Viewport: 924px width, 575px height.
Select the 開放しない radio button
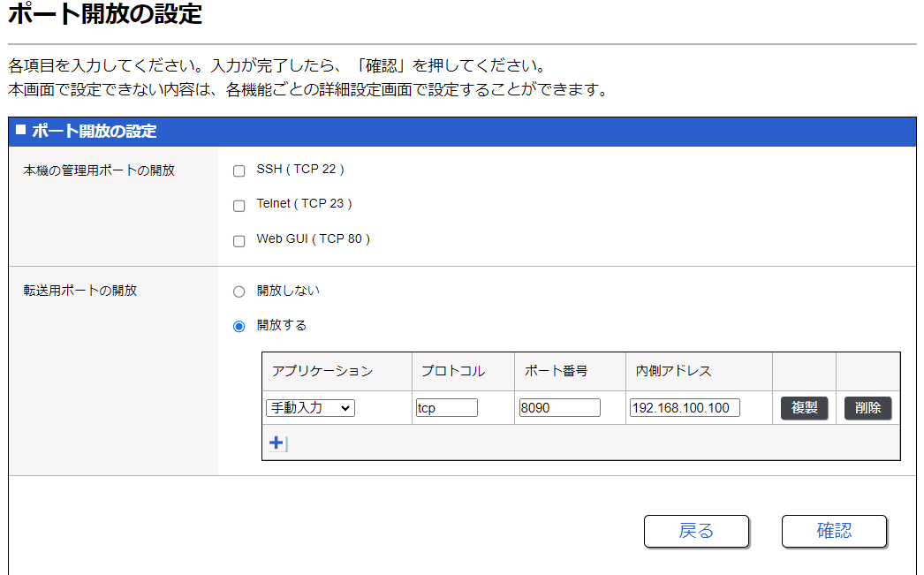point(239,291)
